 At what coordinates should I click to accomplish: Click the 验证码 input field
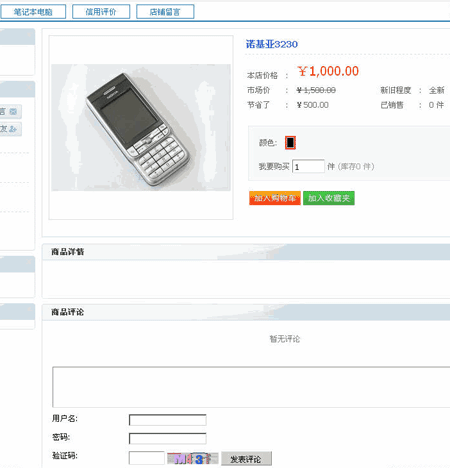click(147, 458)
